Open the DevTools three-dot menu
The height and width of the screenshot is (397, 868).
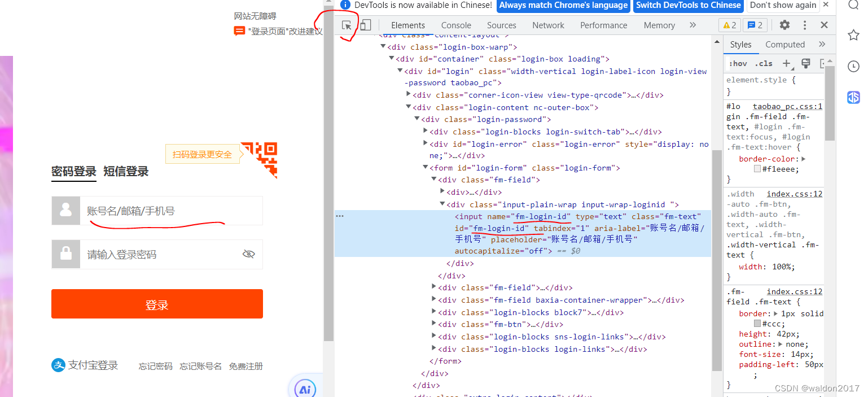click(805, 25)
